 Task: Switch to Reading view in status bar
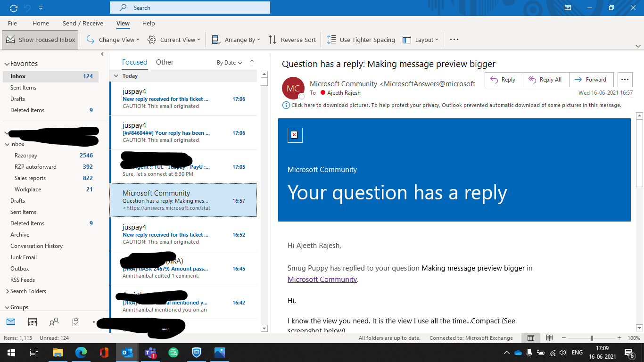(549, 338)
